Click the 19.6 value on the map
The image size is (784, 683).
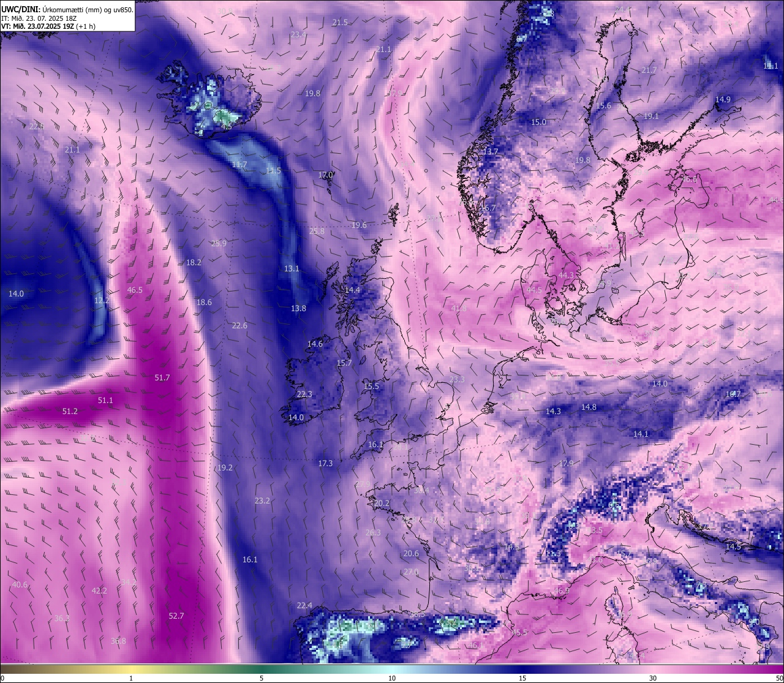[359, 225]
